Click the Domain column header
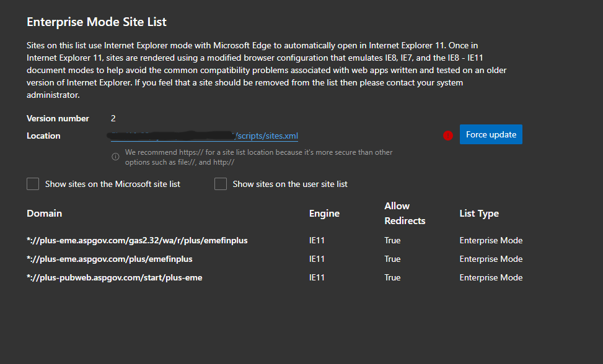 point(44,214)
